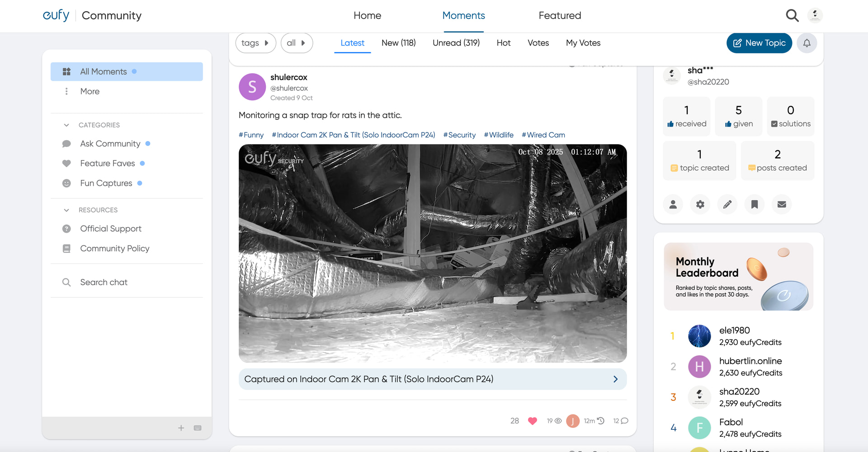Open the search magnifier in header
This screenshot has height=452, width=868.
[792, 15]
